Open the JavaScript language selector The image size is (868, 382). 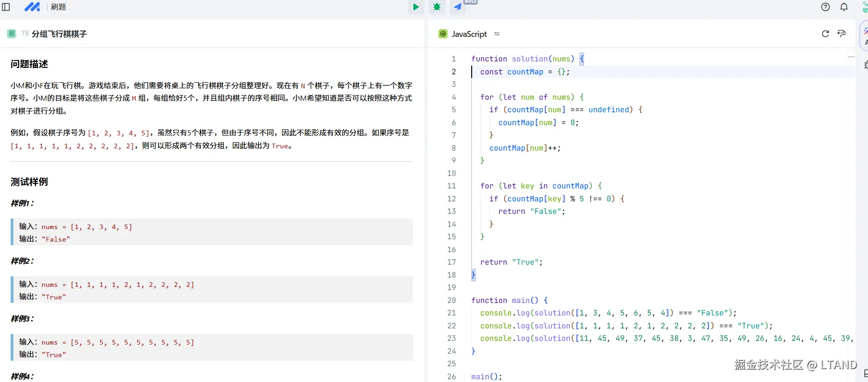pyautogui.click(x=469, y=34)
